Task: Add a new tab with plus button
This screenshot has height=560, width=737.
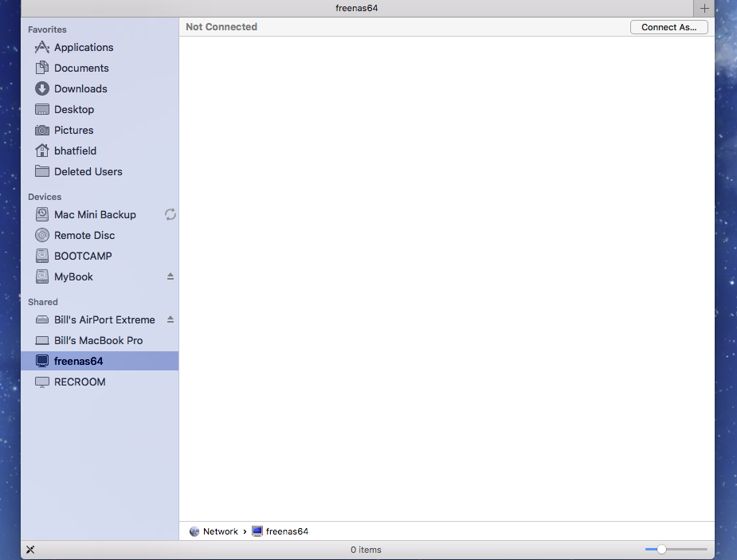Action: click(x=704, y=8)
